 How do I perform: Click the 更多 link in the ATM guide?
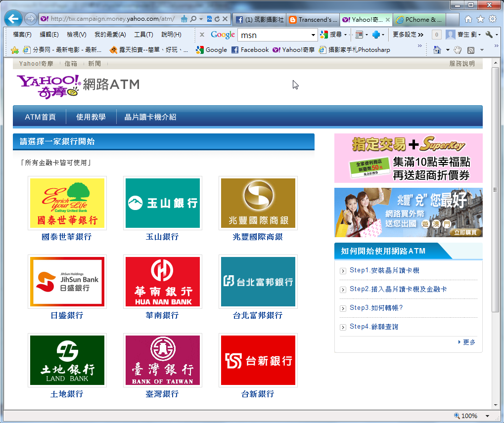tap(469, 342)
